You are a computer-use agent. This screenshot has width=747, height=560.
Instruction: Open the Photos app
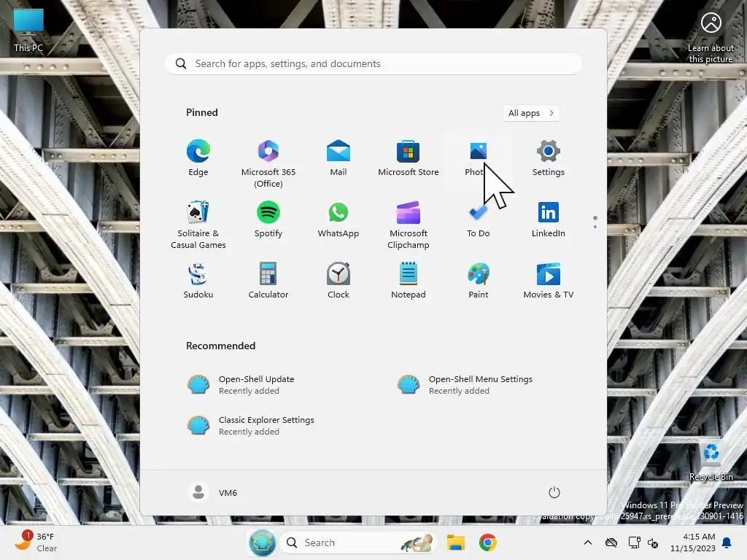tap(479, 158)
